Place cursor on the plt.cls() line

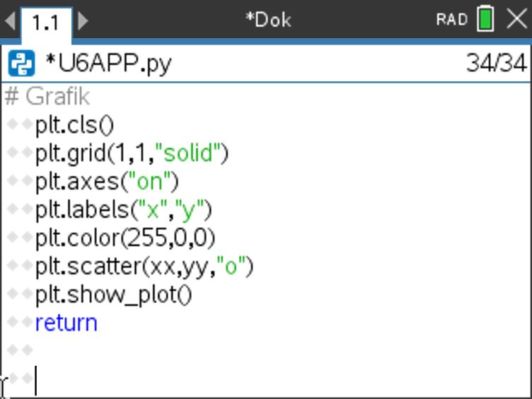(74, 125)
